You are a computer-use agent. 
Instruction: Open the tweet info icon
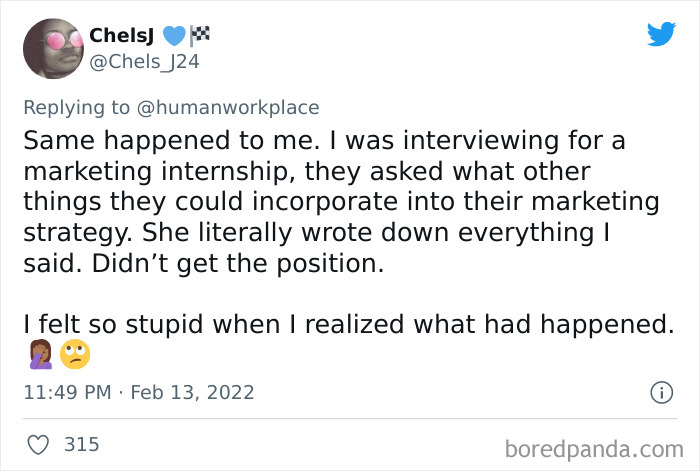point(660,393)
